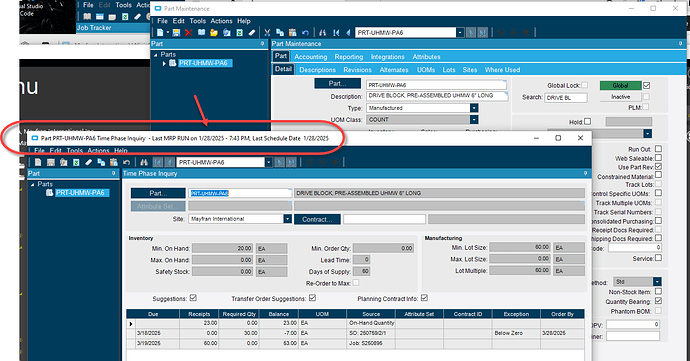Image resolution: width=690 pixels, height=361 pixels.
Task: Click the Clear eraser icon in the Time Phase Inquiry toolbar
Action: (x=89, y=162)
